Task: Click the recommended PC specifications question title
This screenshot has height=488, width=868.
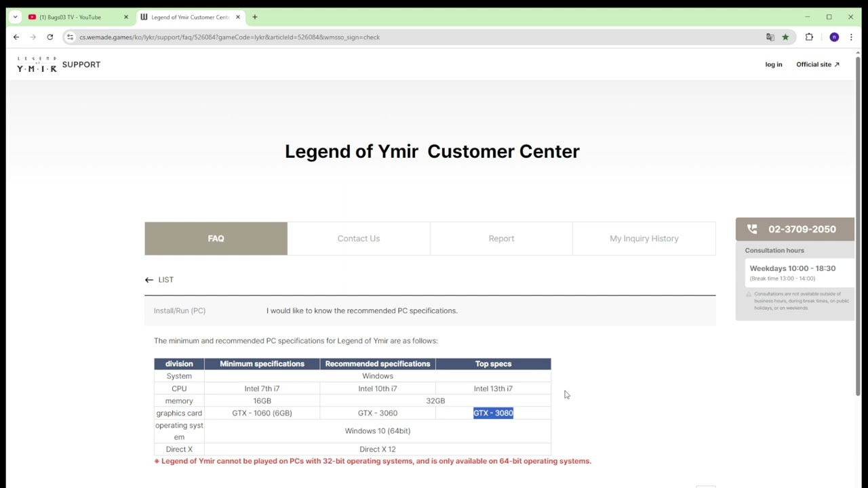Action: point(362,310)
